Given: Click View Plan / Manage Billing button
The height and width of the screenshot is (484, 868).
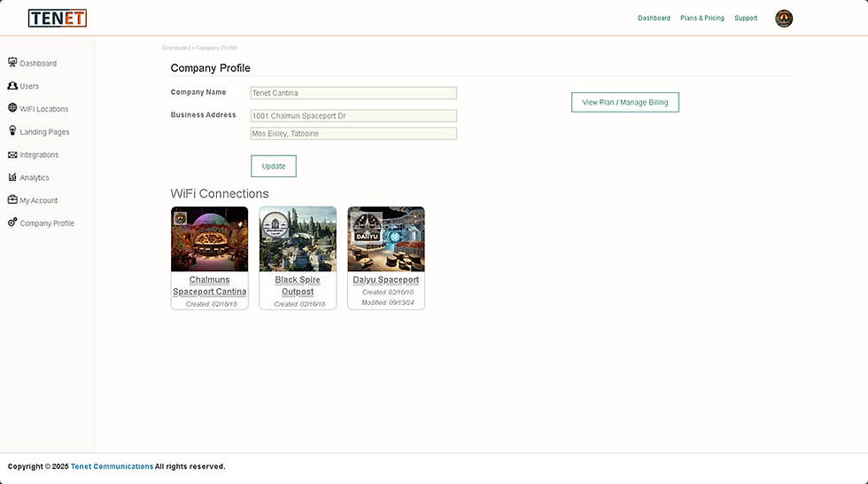Looking at the screenshot, I should pyautogui.click(x=625, y=103).
